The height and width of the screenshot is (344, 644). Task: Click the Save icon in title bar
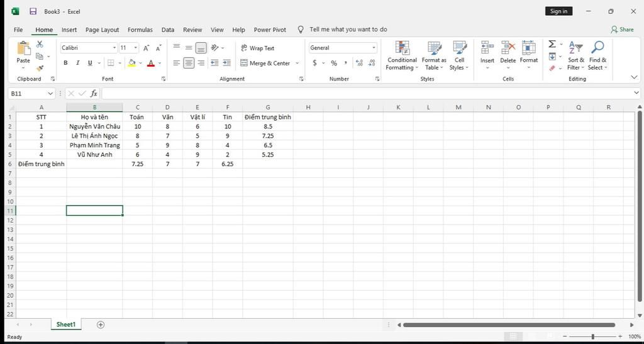(x=33, y=11)
